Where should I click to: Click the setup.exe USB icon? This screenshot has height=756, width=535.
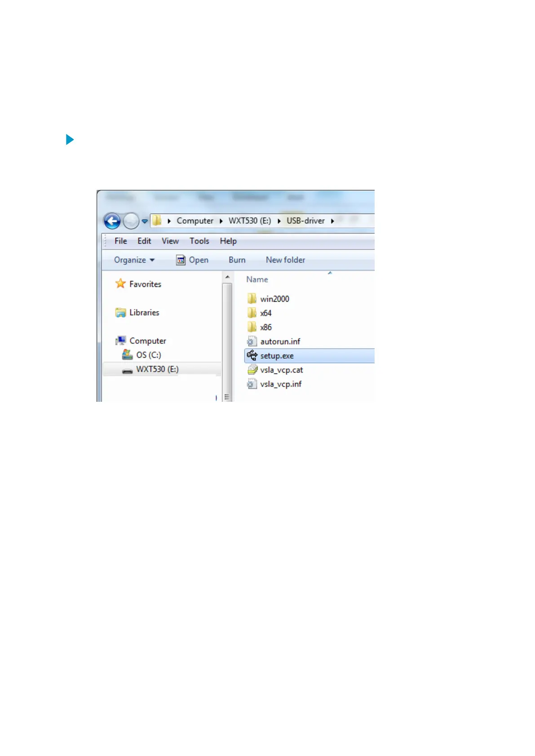252,356
